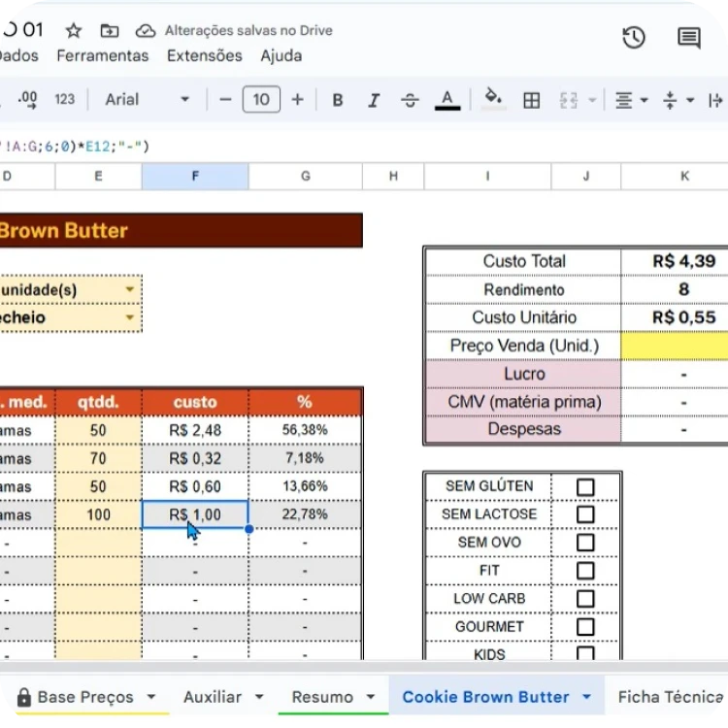Star the document with the star icon
Image resolution: width=728 pixels, height=728 pixels.
(74, 31)
